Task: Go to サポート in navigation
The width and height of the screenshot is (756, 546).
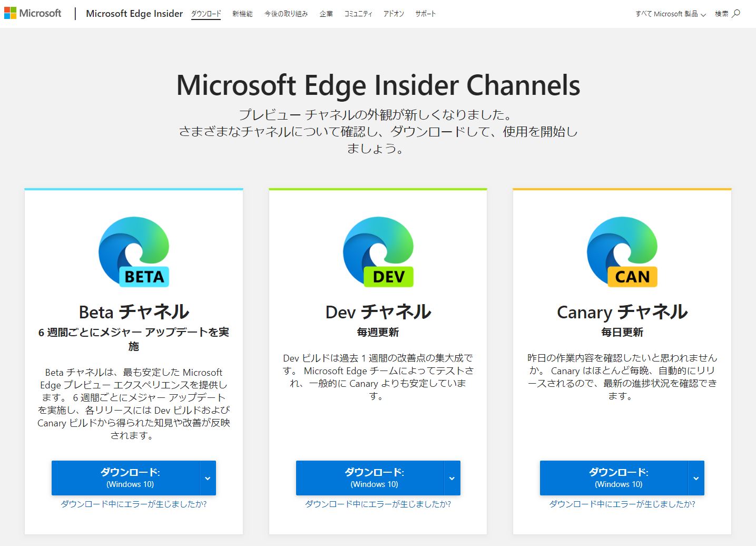Action: 426,14
